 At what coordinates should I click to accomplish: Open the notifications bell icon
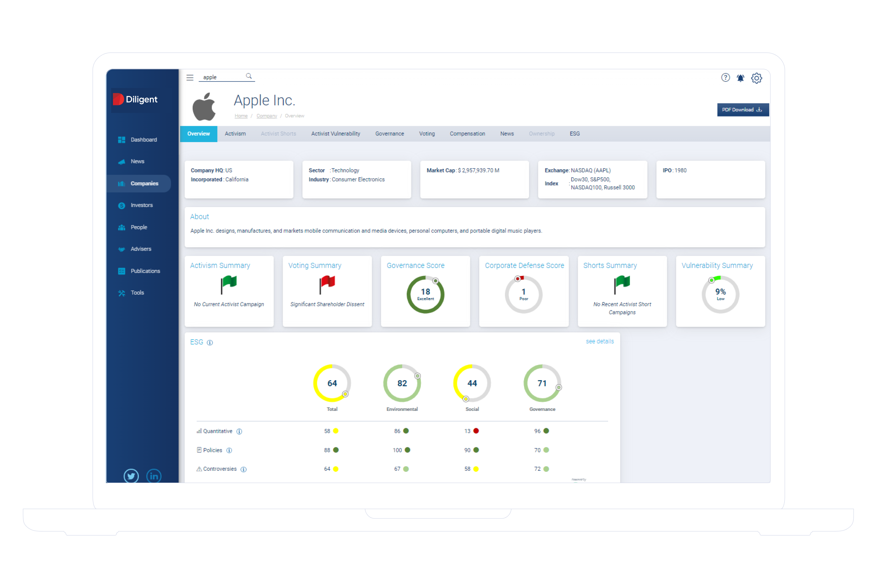click(740, 78)
